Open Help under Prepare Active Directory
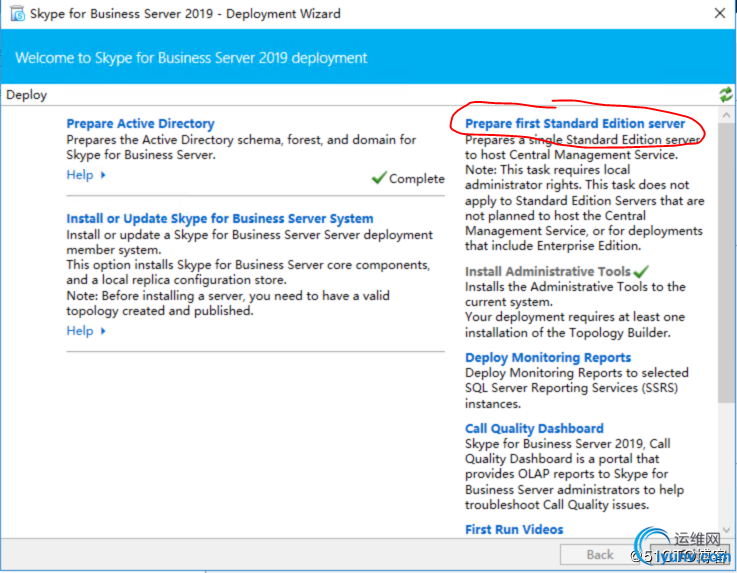This screenshot has height=573, width=737. [x=80, y=175]
